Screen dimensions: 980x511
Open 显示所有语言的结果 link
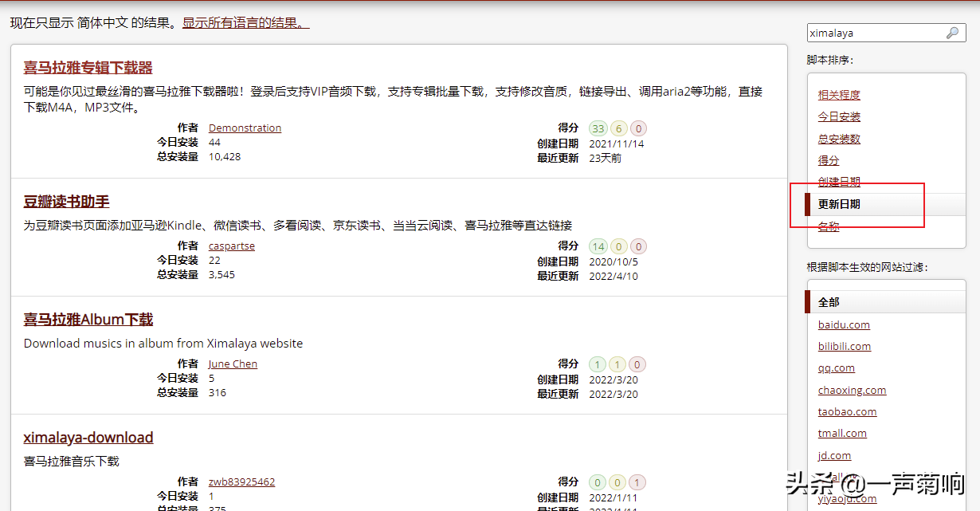(245, 23)
